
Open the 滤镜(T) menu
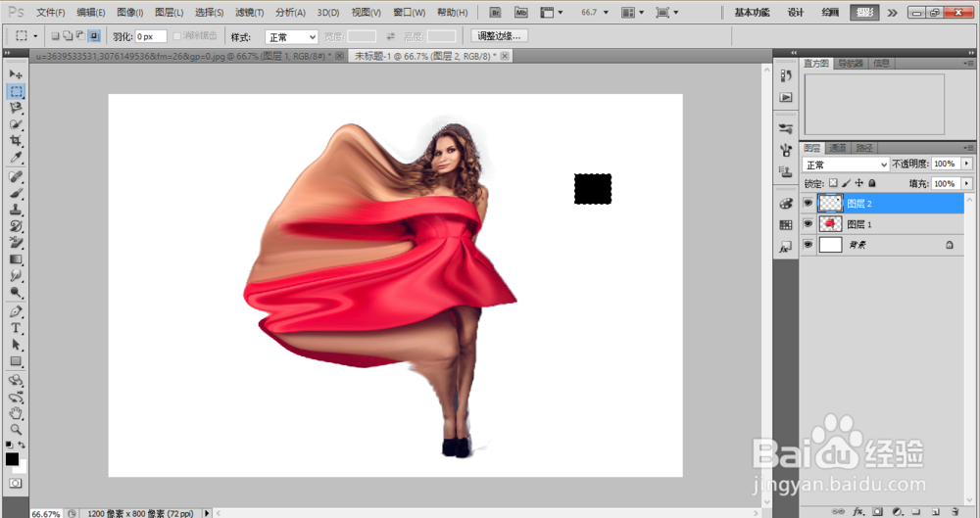(x=249, y=13)
